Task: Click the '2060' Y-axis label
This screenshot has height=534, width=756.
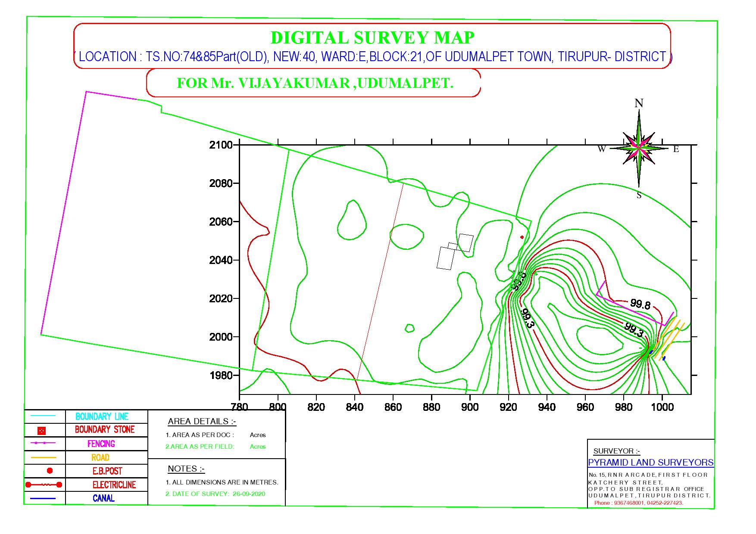Action: [x=221, y=222]
